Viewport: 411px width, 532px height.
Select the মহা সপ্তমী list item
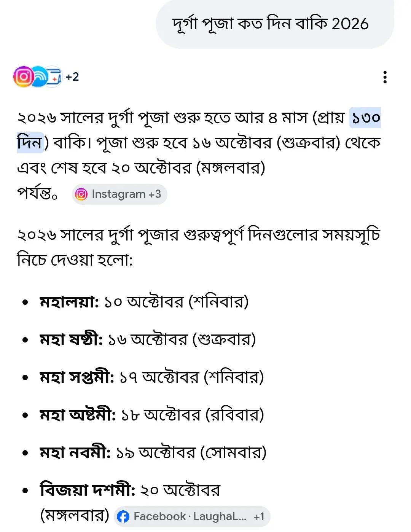pyautogui.click(x=152, y=377)
